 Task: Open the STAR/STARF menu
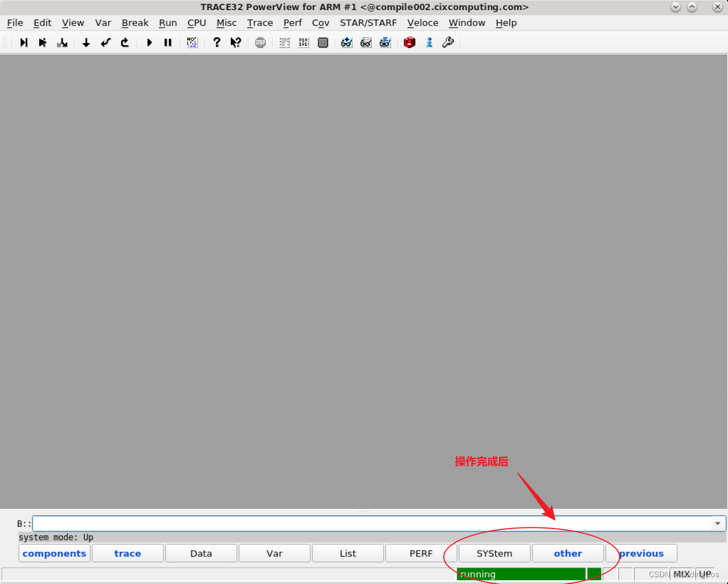pyautogui.click(x=368, y=23)
